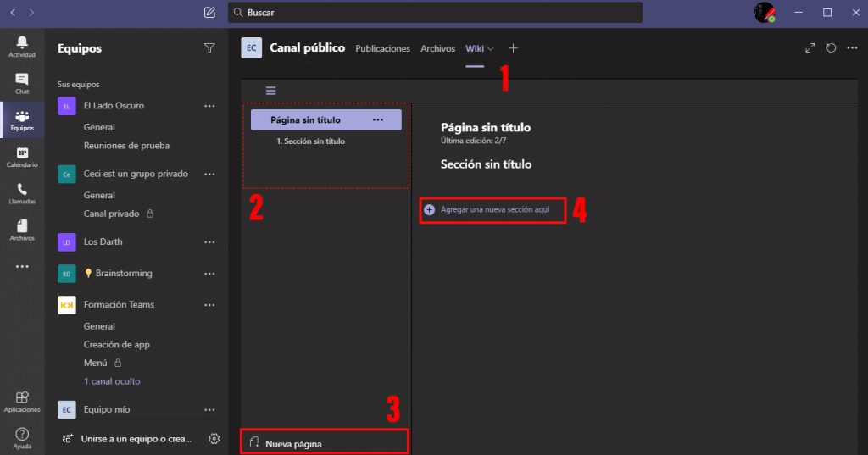Expand 1 canal oculto
Image resolution: width=868 pixels, height=455 pixels.
click(112, 380)
